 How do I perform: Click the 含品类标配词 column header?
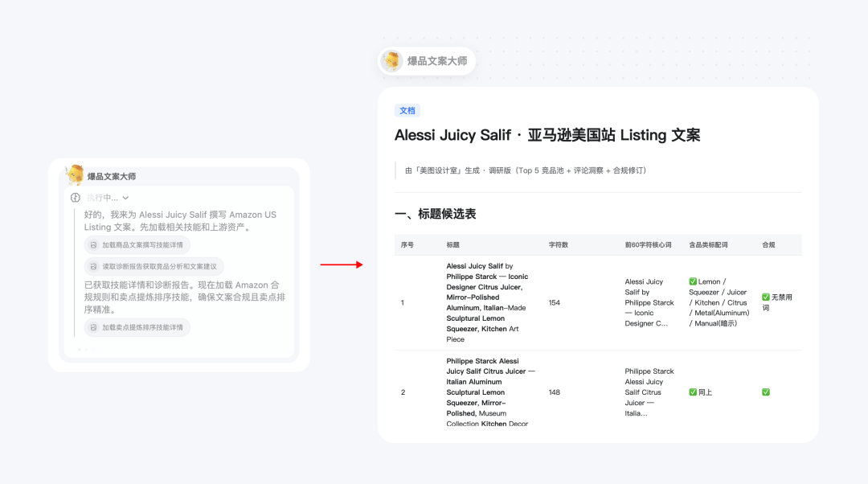[709, 244]
